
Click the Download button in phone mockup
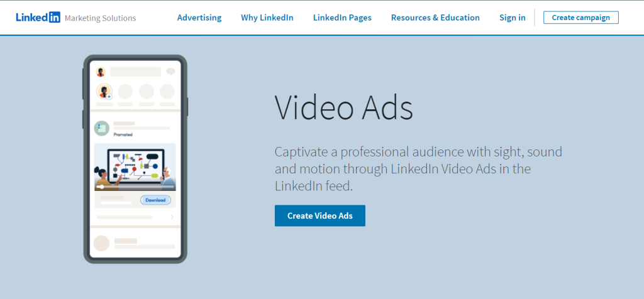[155, 200]
